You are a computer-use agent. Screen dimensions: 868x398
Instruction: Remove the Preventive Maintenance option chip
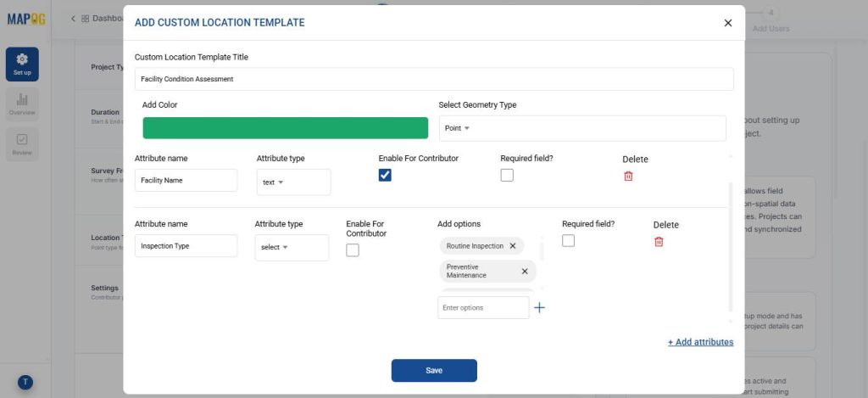[x=525, y=271]
